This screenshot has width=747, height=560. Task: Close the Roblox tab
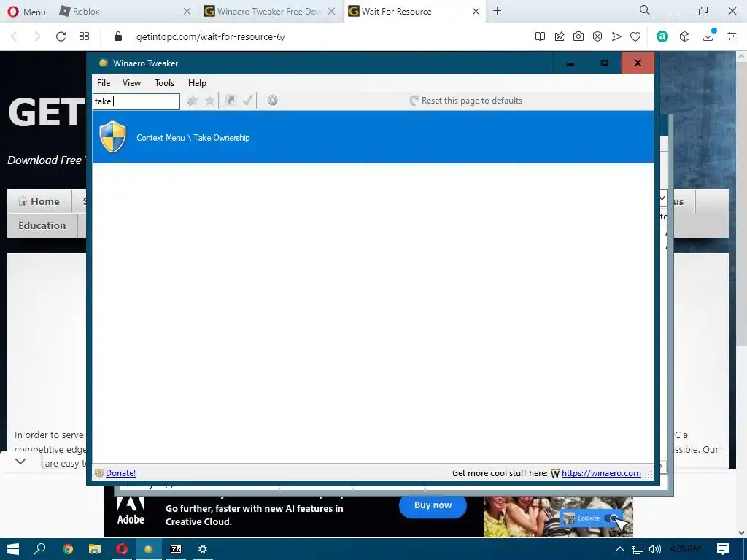tap(187, 12)
